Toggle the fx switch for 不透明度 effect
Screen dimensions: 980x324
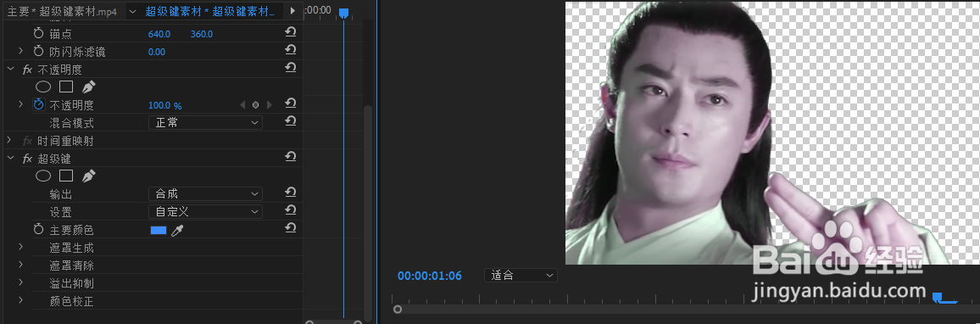(x=27, y=70)
